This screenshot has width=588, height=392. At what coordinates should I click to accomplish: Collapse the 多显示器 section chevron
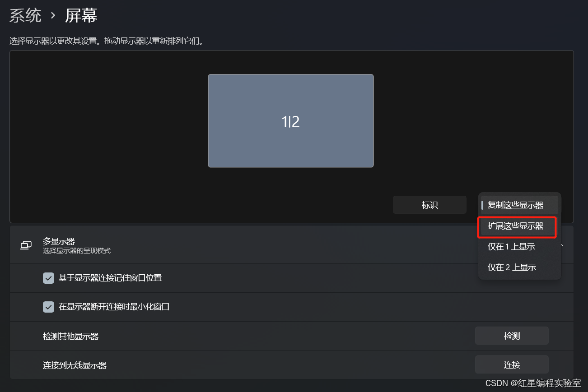[562, 245]
